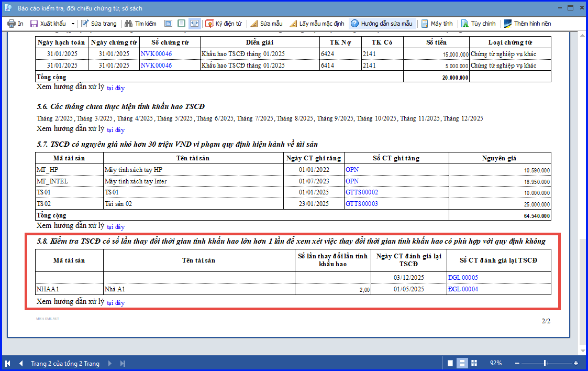588x371 pixels.
Task: Click 'Lấy mẫu mặc định' toolbar item
Action: point(317,24)
